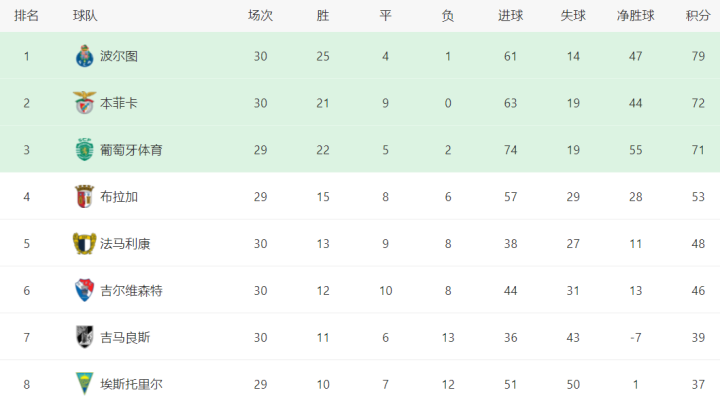
Task: Click the 埃斯托里尔 team name
Action: (x=131, y=383)
